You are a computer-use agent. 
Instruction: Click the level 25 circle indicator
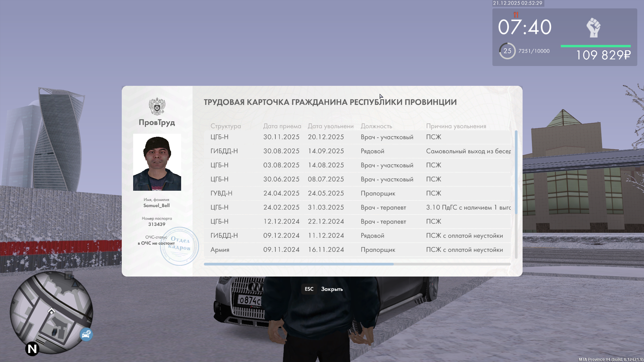click(507, 51)
